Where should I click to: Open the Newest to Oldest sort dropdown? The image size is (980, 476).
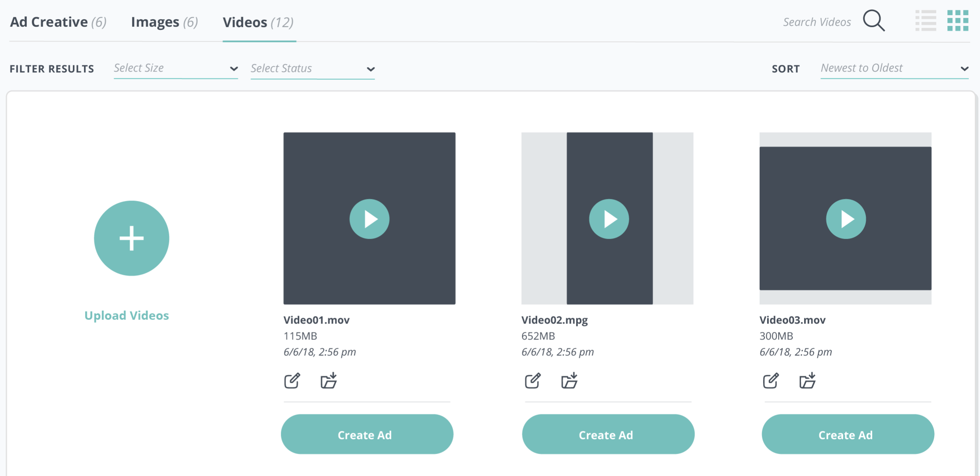[x=894, y=68]
